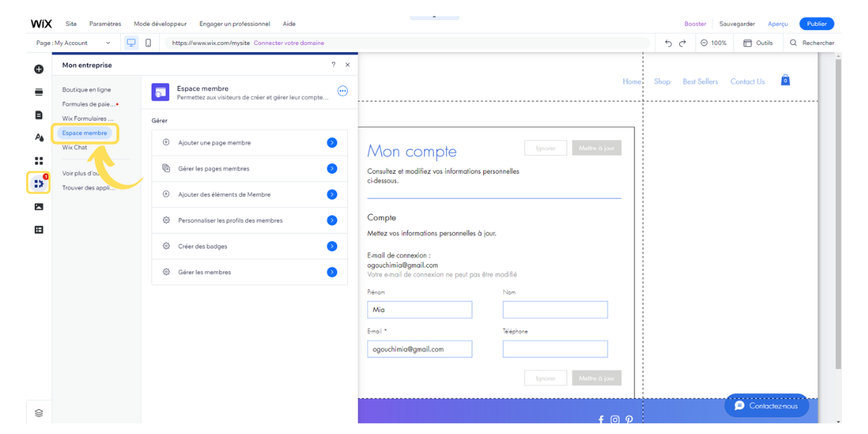
Task: Open Engager un professionnel menu
Action: point(234,24)
